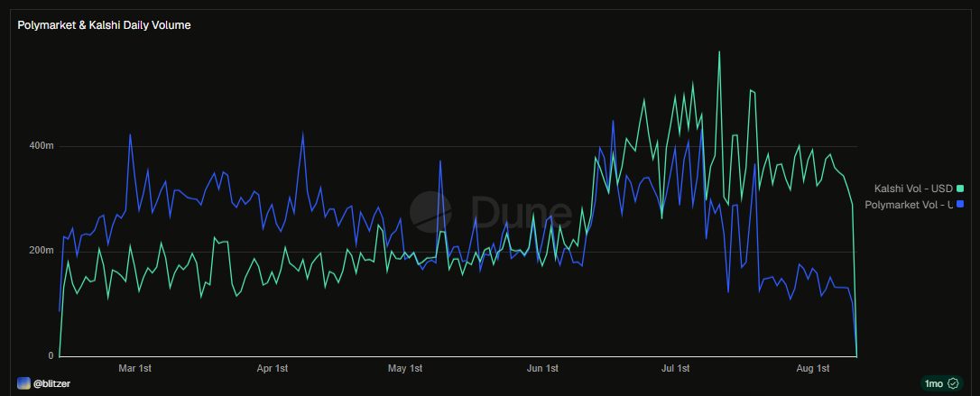Click the Mar 1st x-axis label

[x=134, y=369]
